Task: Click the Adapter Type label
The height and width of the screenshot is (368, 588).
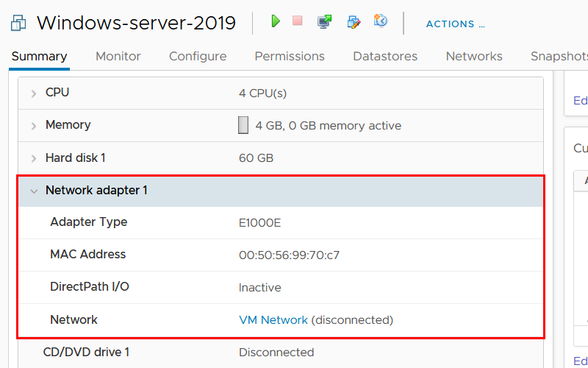Action: click(x=89, y=222)
